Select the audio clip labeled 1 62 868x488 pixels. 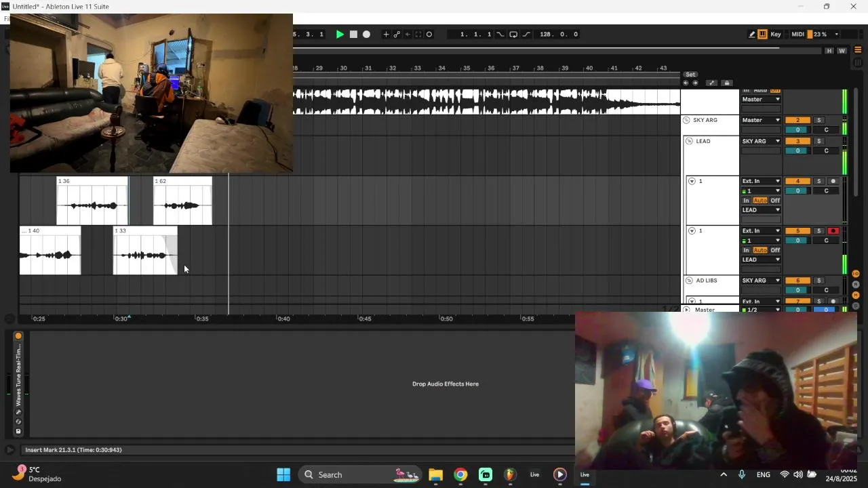pyautogui.click(x=182, y=201)
